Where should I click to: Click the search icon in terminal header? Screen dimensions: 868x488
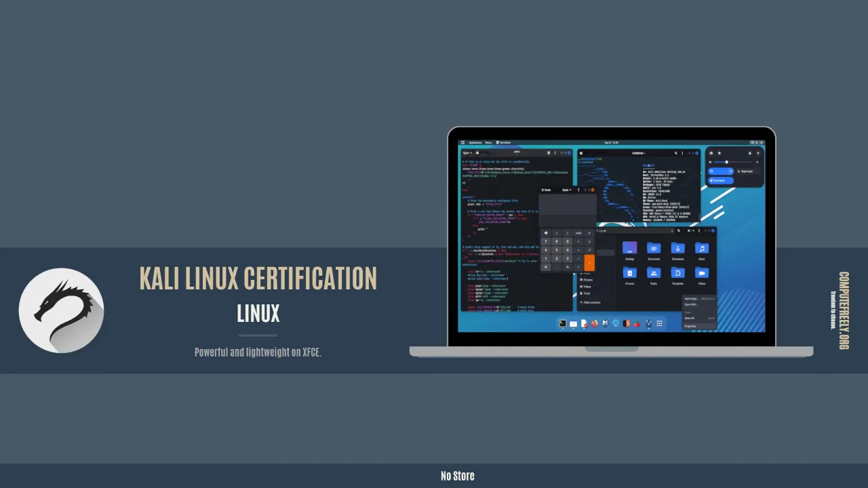click(675, 153)
